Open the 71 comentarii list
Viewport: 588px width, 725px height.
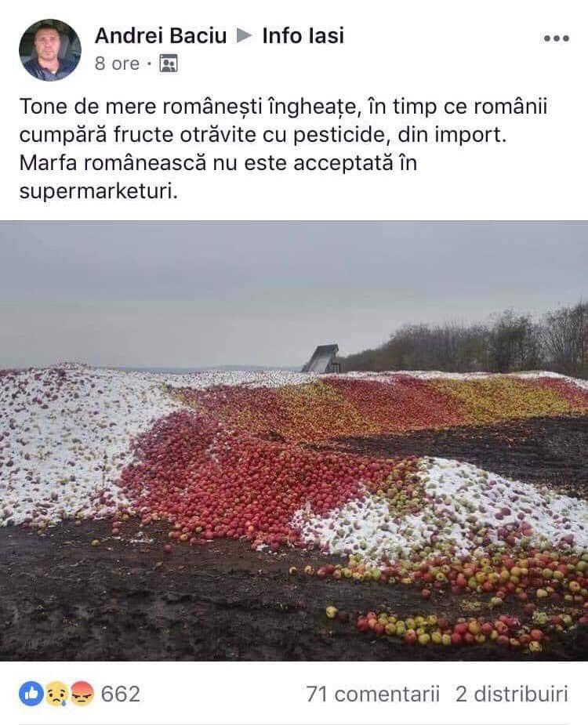click(x=372, y=694)
